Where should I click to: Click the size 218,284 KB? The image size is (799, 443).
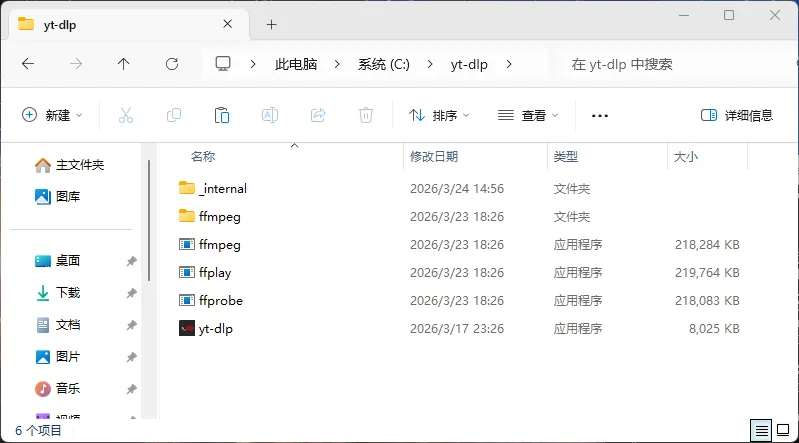click(x=707, y=245)
